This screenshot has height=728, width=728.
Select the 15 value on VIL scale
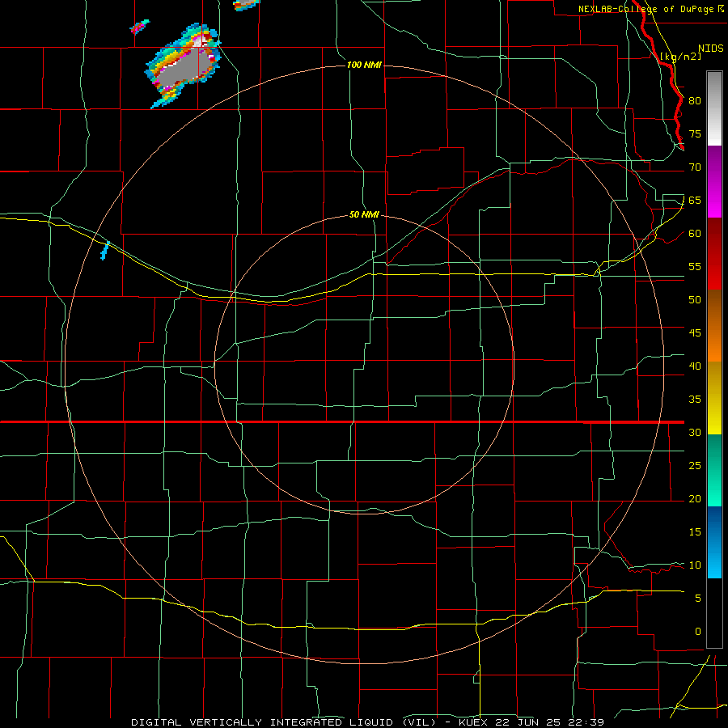(695, 532)
